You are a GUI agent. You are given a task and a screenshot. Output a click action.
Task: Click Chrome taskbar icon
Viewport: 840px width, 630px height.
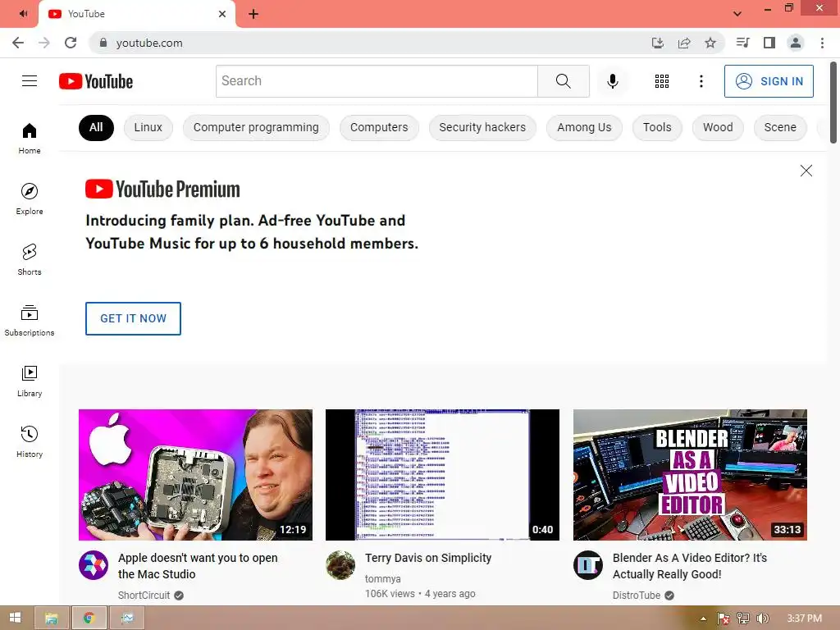[89, 619]
